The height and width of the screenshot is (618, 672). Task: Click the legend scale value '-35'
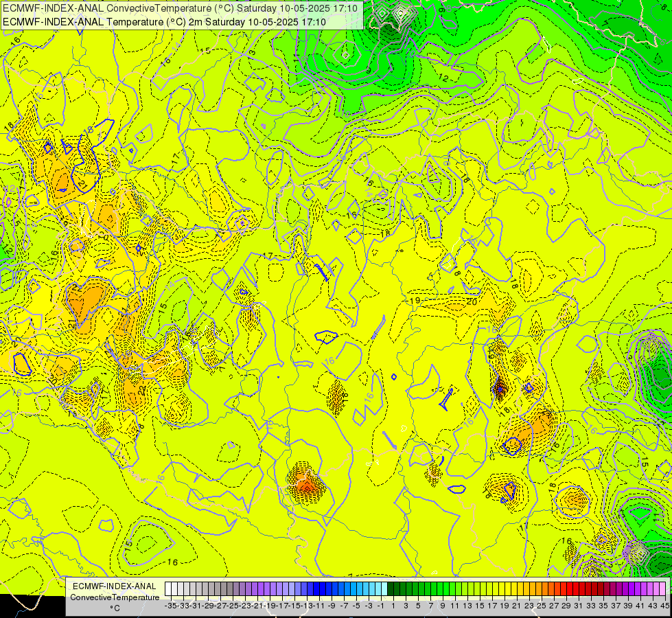click(171, 606)
